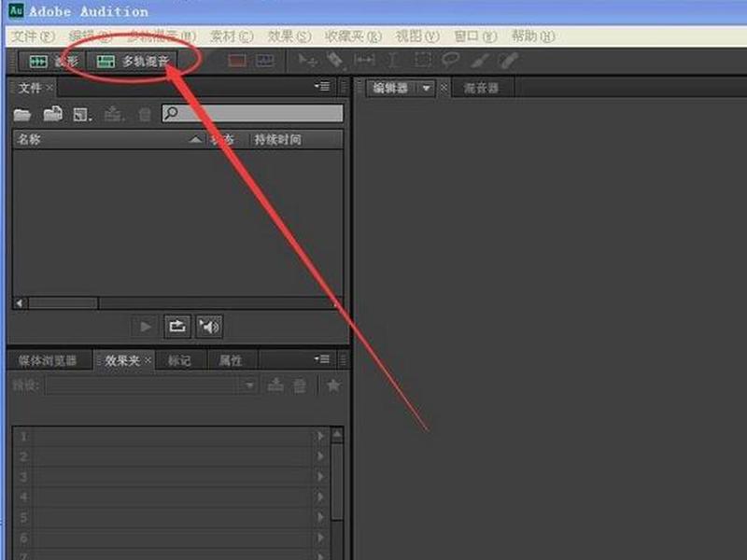The image size is (747, 560).
Task: Open the 编辑器 tab dropdown arrow
Action: pyautogui.click(x=426, y=88)
